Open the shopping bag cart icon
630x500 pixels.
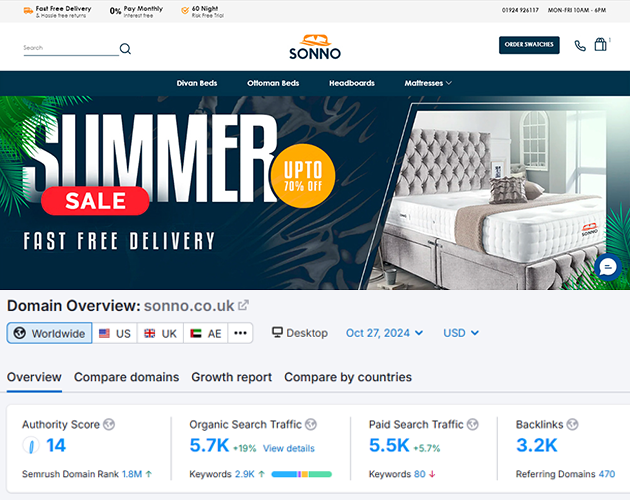tap(600, 44)
